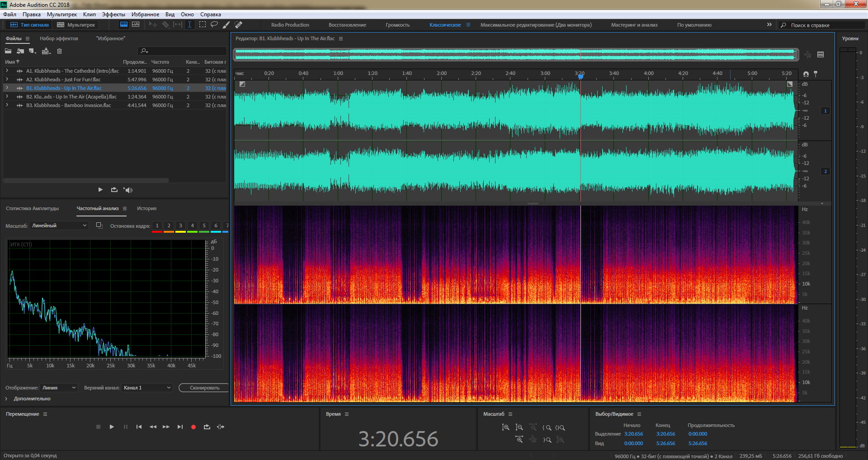Image resolution: width=868 pixels, height=460 pixels.
Task: Set hold frame 5 (green)
Action: click(x=204, y=226)
